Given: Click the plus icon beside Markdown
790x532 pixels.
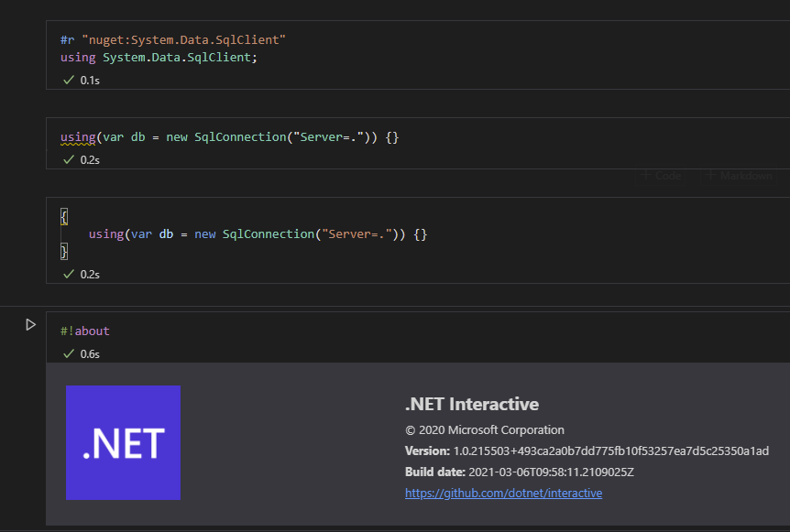Looking at the screenshot, I should tap(710, 176).
